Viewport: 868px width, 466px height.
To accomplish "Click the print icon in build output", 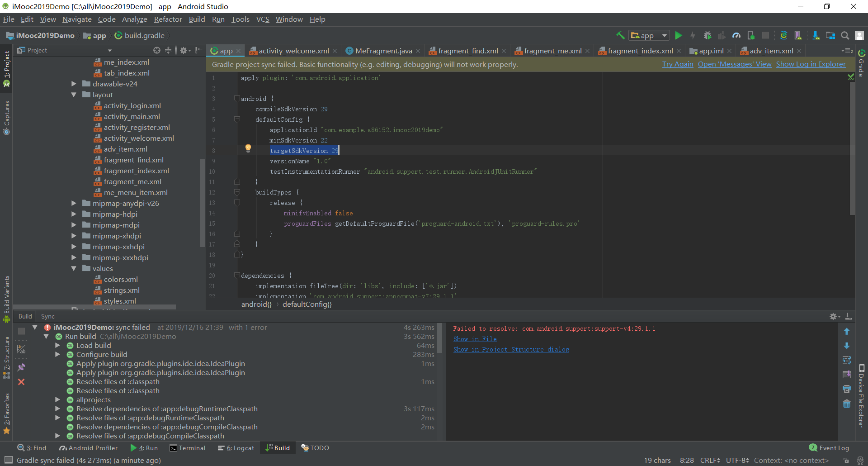I will 847,389.
